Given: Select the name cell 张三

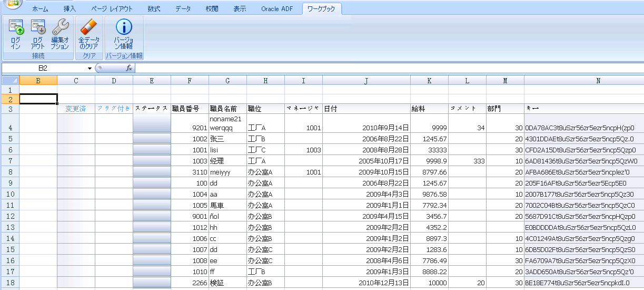Looking at the screenshot, I should 228,139.
